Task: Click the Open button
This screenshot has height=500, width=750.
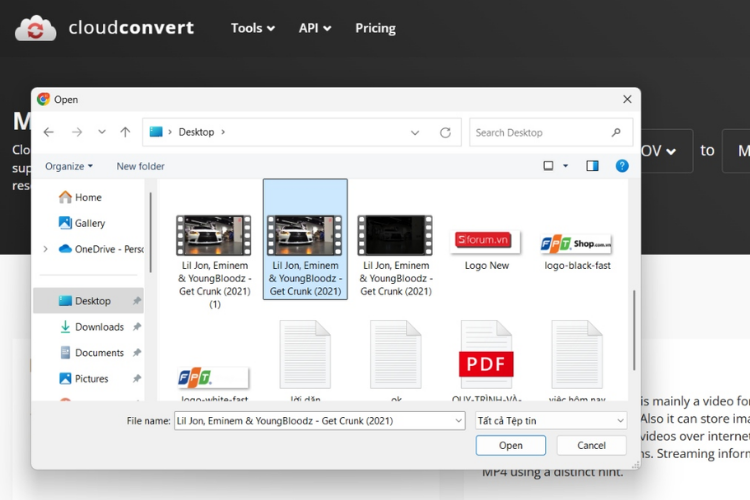Action: pos(510,445)
